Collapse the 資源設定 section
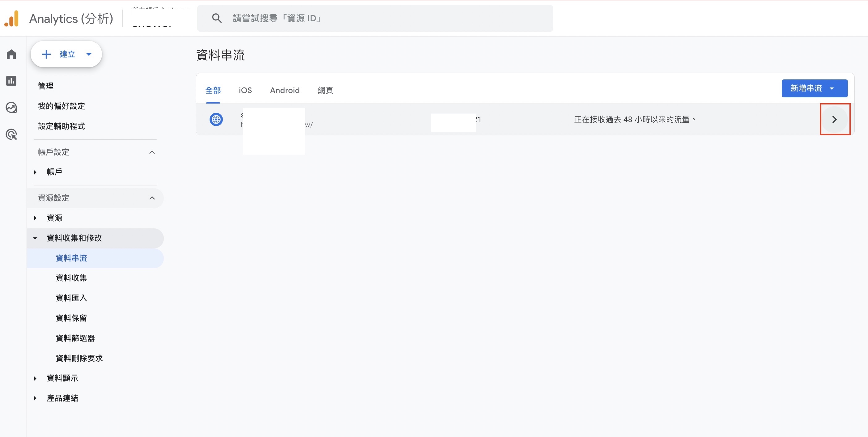This screenshot has width=868, height=437. [152, 198]
